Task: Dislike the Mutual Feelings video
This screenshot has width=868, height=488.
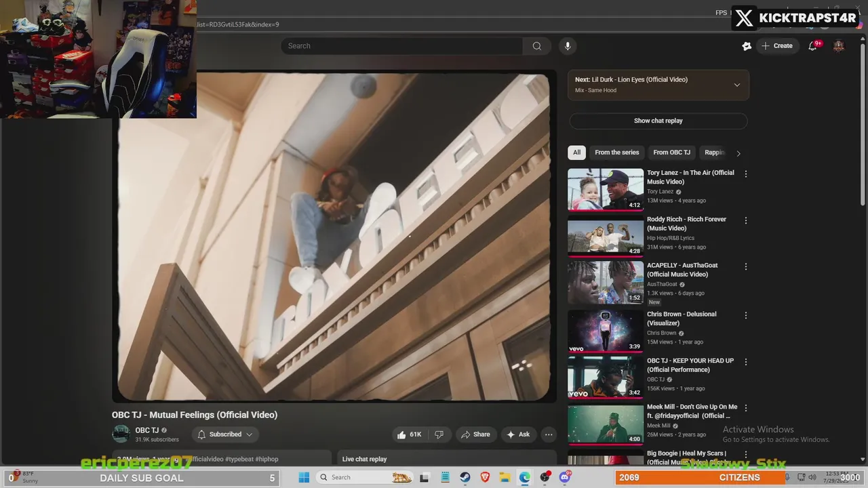Action: pyautogui.click(x=439, y=434)
